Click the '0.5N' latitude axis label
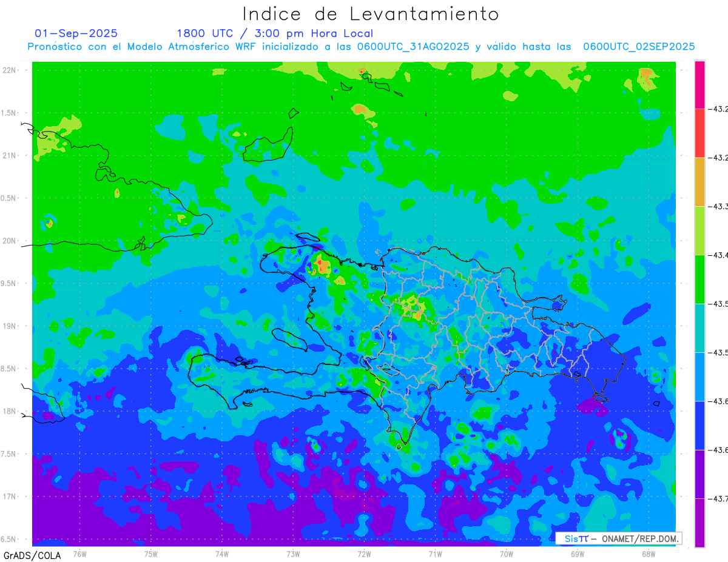This screenshot has width=728, height=562. coord(9,198)
